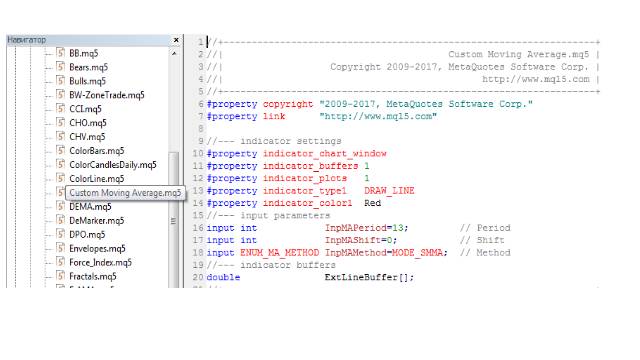This screenshot has width=640, height=360.
Task: Click the CCI.mq5 file icon
Action: pos(60,109)
